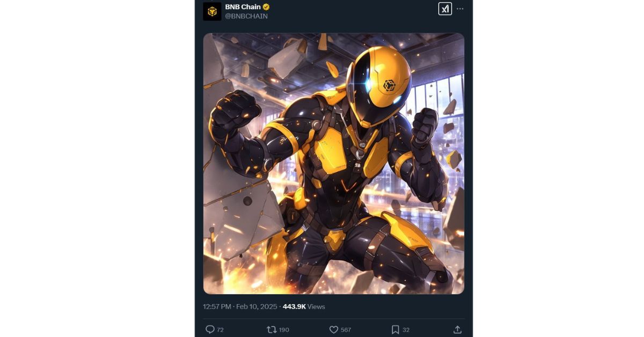The height and width of the screenshot is (337, 644).
Task: Open Grok explain icon on post
Action: tap(445, 9)
